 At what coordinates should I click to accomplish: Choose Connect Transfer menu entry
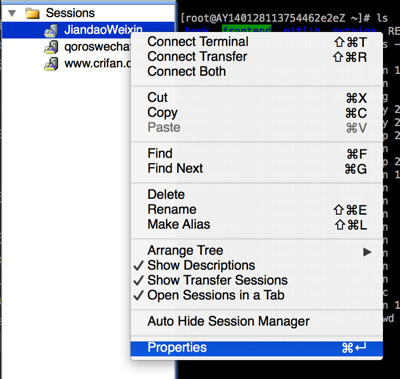tap(257, 57)
